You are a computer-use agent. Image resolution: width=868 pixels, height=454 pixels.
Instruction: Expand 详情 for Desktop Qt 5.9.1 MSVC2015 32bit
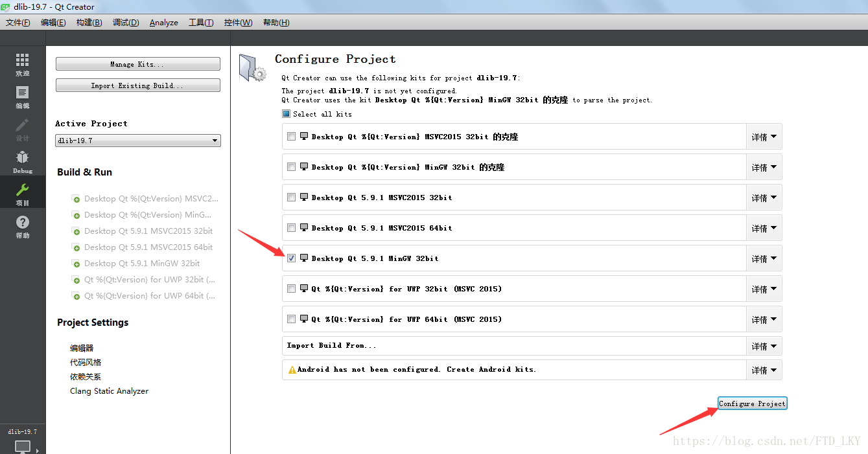tap(764, 198)
